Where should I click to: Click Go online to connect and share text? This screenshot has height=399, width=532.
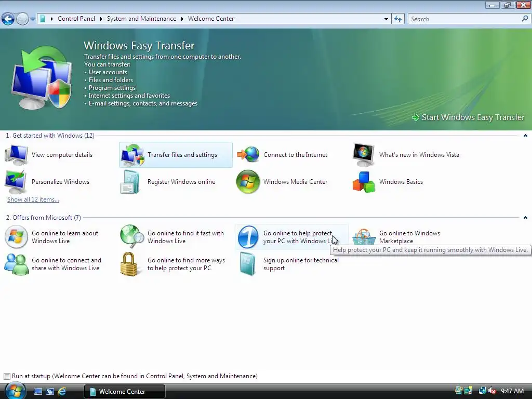click(66, 264)
